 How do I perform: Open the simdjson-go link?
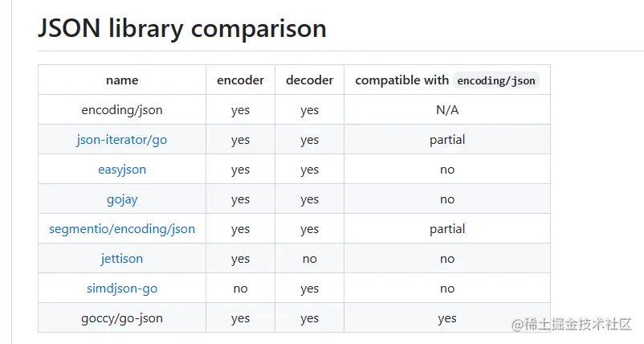pyautogui.click(x=122, y=289)
